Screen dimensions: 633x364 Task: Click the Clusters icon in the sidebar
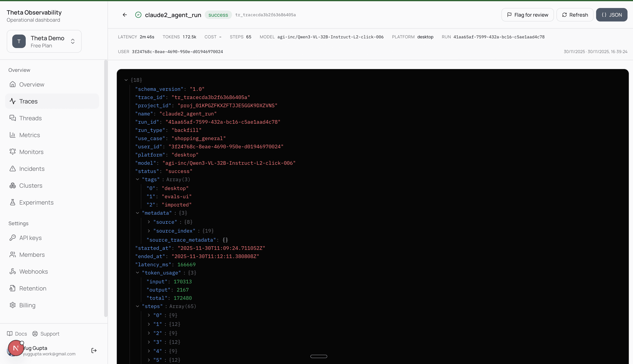pyautogui.click(x=13, y=186)
